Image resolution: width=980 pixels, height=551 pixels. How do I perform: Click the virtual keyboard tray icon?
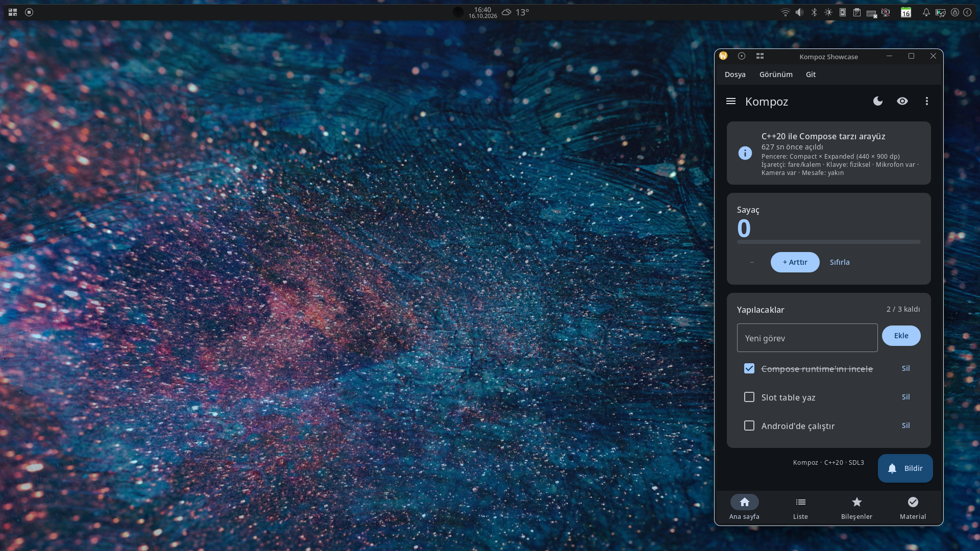click(871, 13)
